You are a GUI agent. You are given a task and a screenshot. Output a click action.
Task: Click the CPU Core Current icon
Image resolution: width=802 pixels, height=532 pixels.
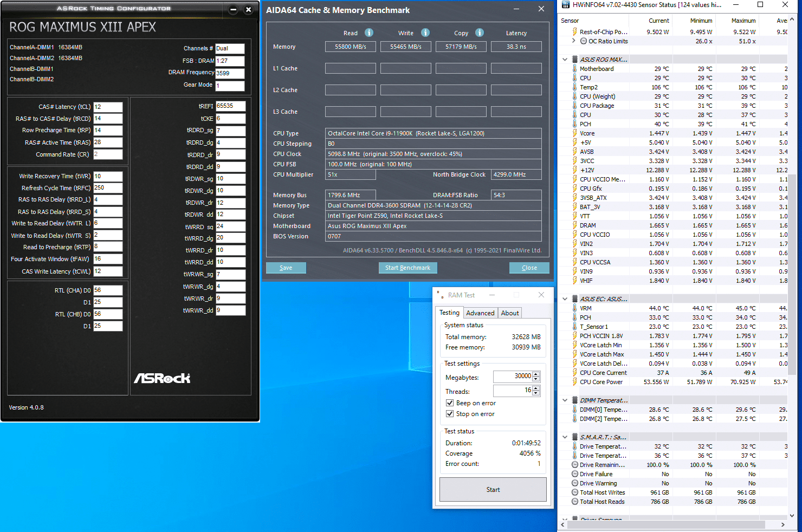click(574, 373)
